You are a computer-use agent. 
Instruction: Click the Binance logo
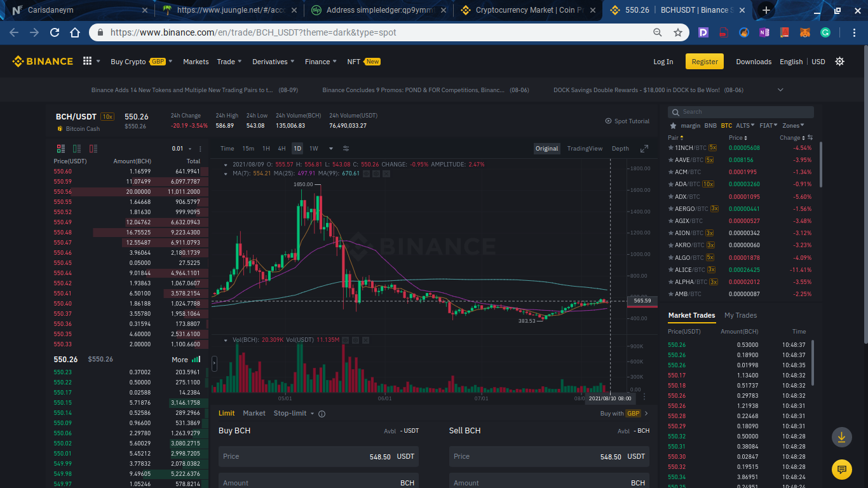(43, 61)
